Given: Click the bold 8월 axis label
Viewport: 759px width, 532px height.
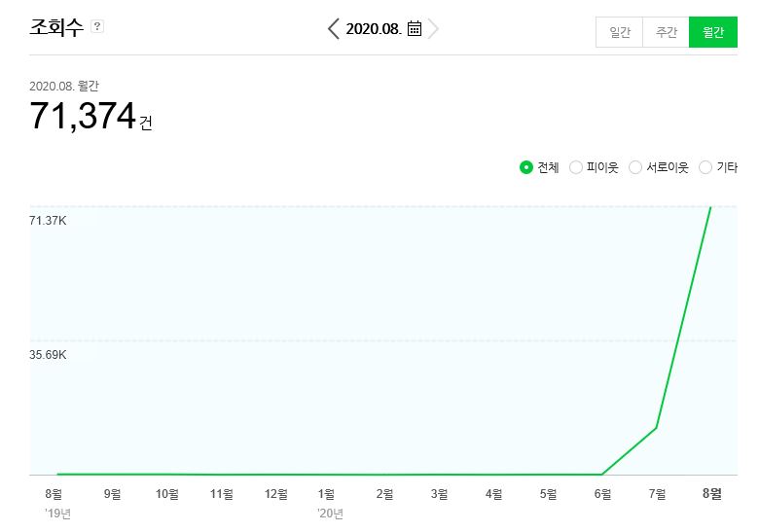Looking at the screenshot, I should pos(712,494).
